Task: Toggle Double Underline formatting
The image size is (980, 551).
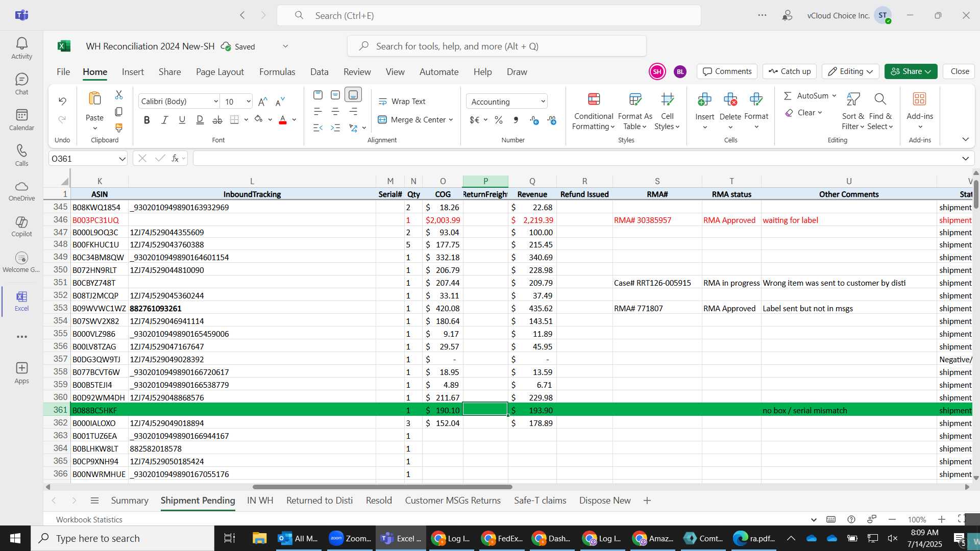Action: (x=200, y=120)
